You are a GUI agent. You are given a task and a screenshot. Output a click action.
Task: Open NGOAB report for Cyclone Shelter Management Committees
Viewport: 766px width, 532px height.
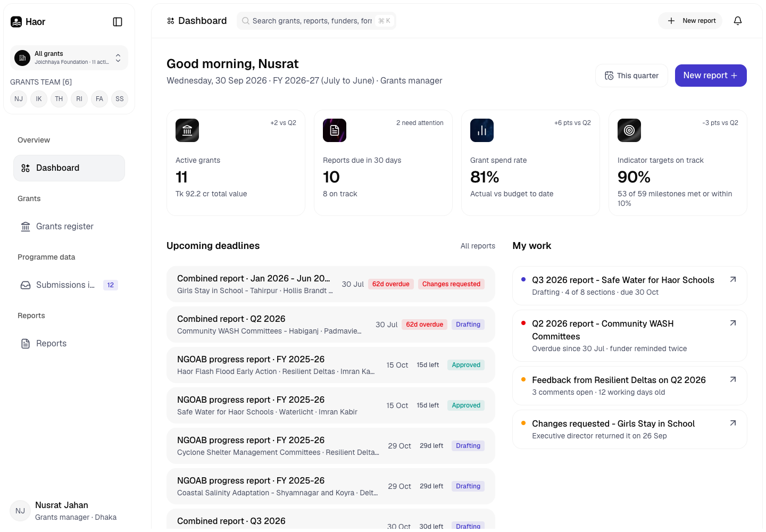[x=331, y=446]
